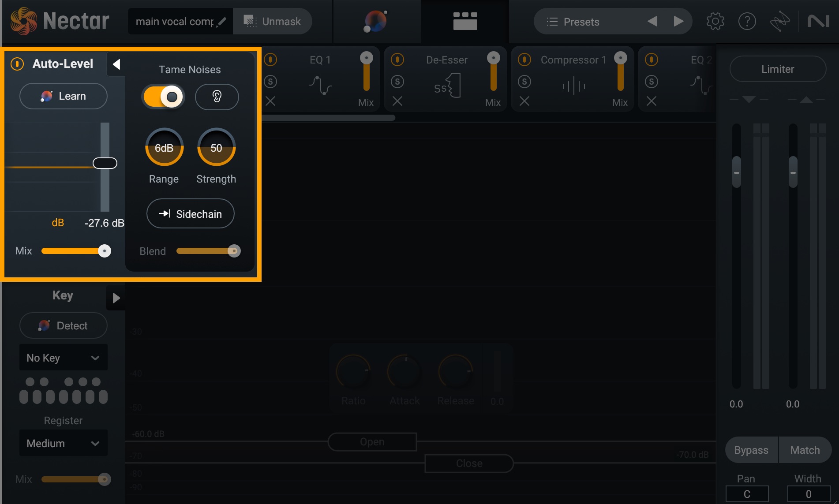Click the limiter threshold down triangle
This screenshot has width=839, height=504.
point(749,99)
